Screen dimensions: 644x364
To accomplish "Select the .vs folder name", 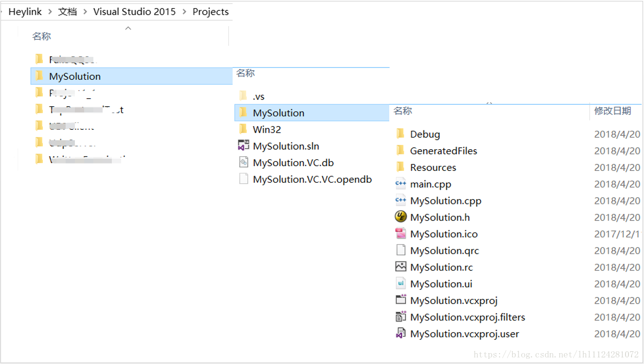I will 259,96.
